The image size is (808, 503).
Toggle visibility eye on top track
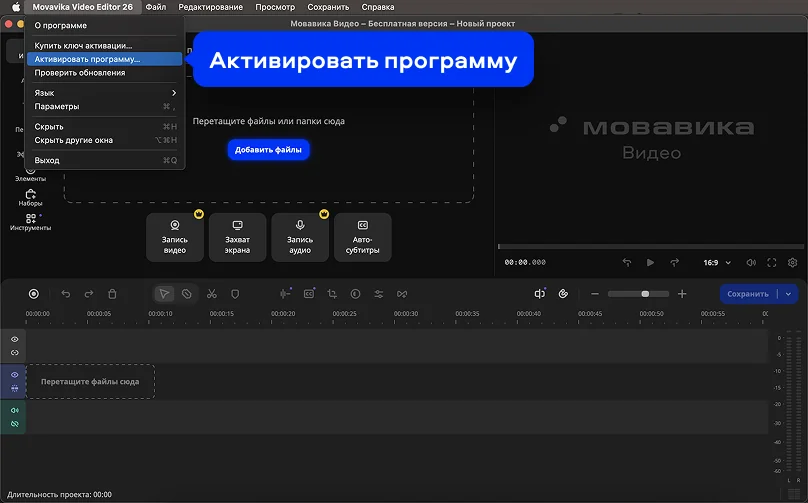pyautogui.click(x=15, y=340)
